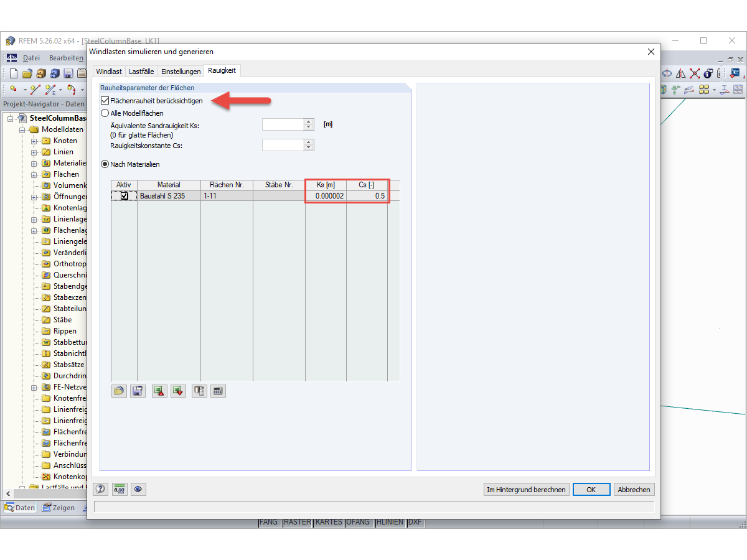Toggle Aktiv checkbox for Baustahl S 235
Screen dimensions: 747x560
coord(125,196)
